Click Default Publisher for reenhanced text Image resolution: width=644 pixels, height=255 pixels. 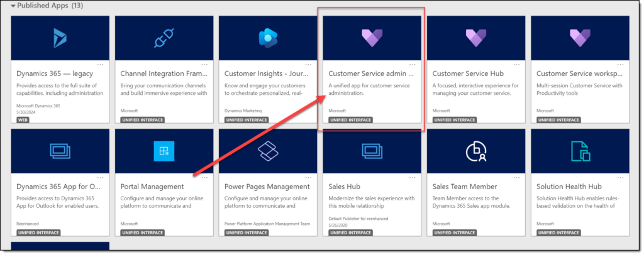(358, 219)
